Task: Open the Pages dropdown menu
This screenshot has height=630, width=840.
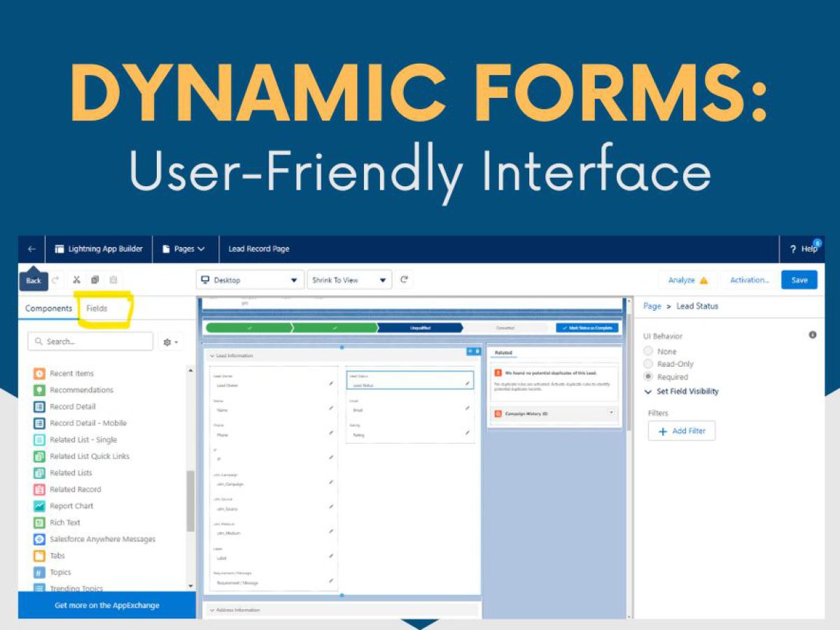Action: pyautogui.click(x=183, y=249)
